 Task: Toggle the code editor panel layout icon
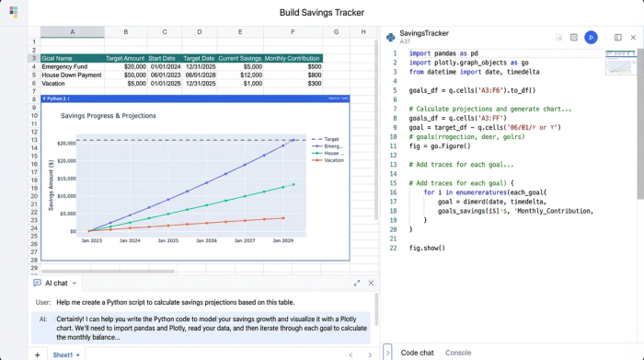tap(617, 38)
